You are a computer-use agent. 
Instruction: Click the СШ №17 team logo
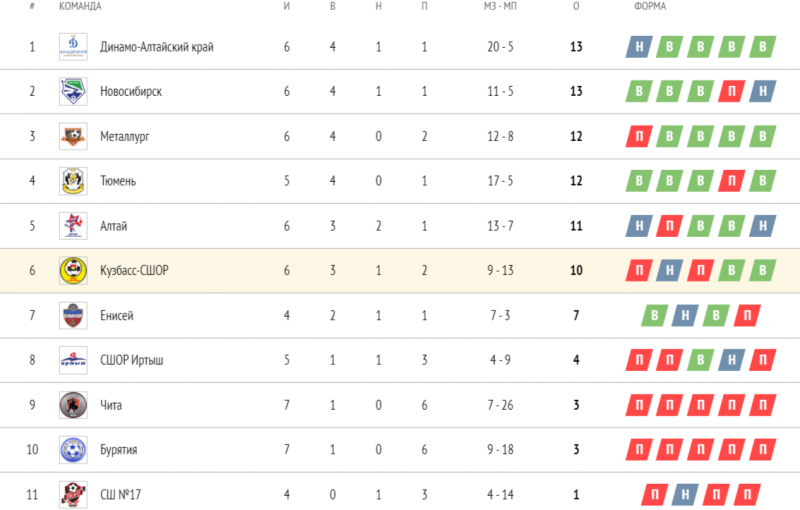click(x=73, y=494)
